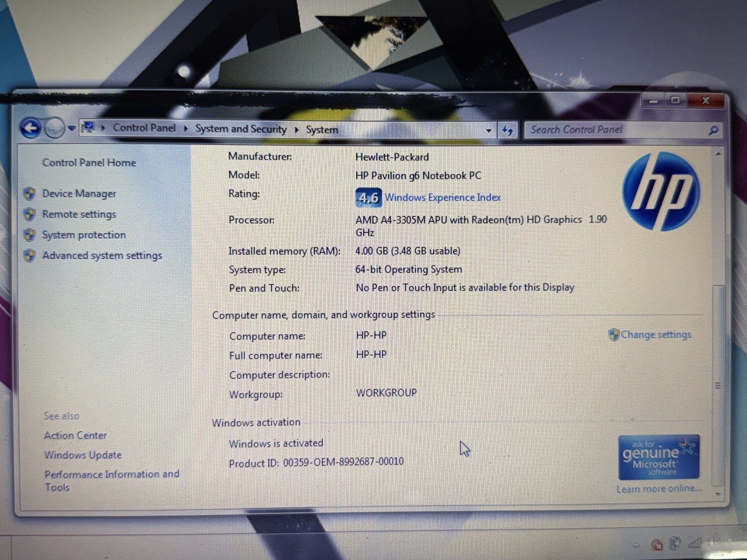Click the genuine Microsoft software badge
Image resolution: width=747 pixels, height=560 pixels.
(x=659, y=457)
